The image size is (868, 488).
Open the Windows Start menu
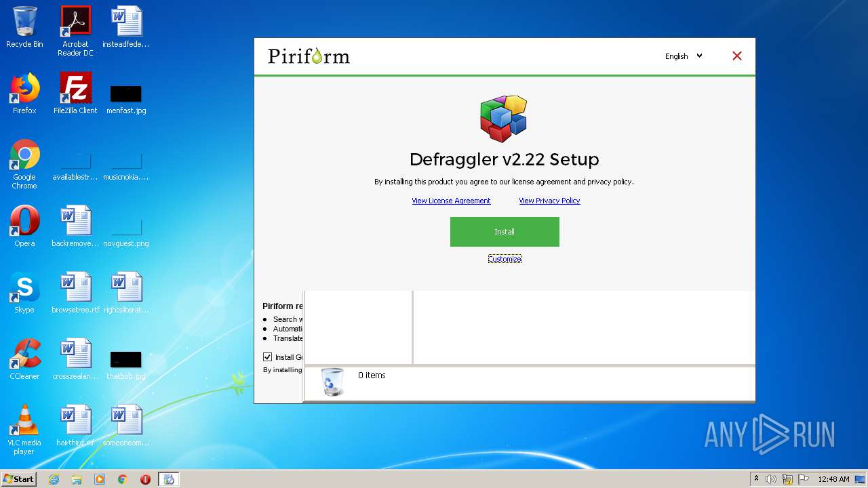[19, 479]
